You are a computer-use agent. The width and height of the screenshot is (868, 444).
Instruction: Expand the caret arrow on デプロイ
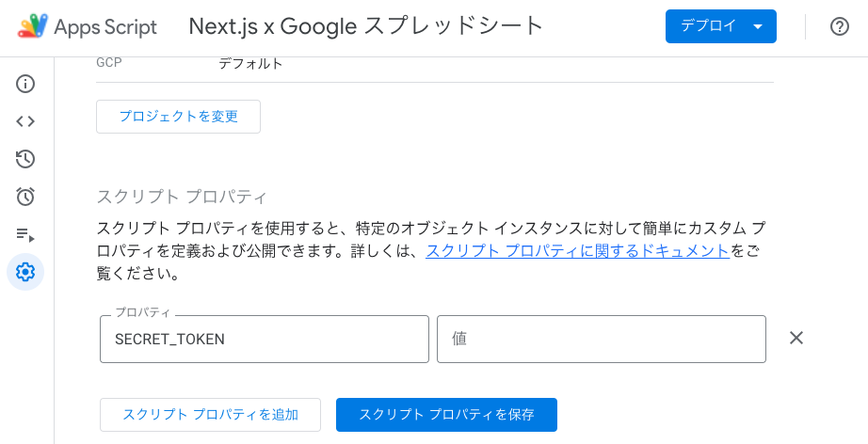click(x=759, y=26)
